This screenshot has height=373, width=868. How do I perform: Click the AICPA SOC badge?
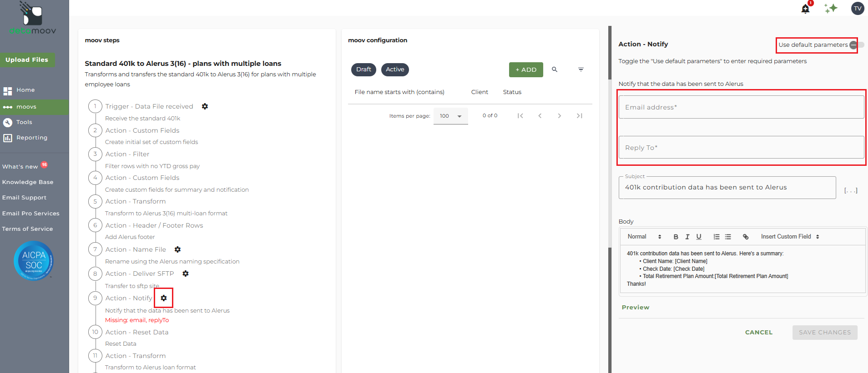34,260
